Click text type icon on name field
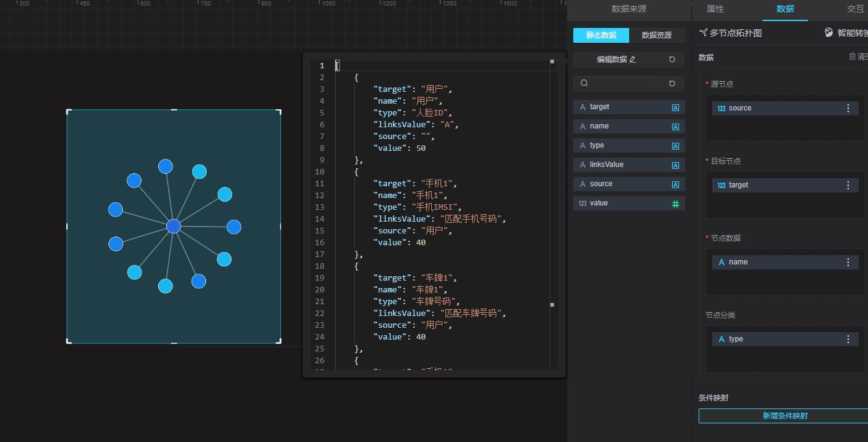 click(676, 127)
